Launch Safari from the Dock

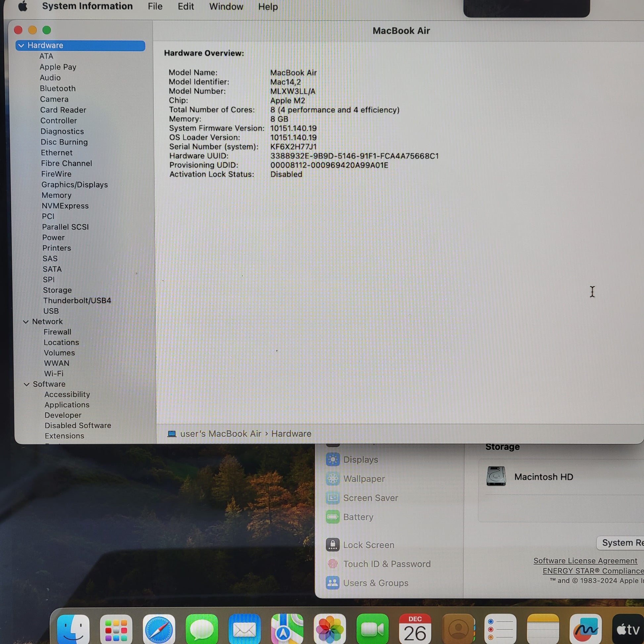coord(159,629)
